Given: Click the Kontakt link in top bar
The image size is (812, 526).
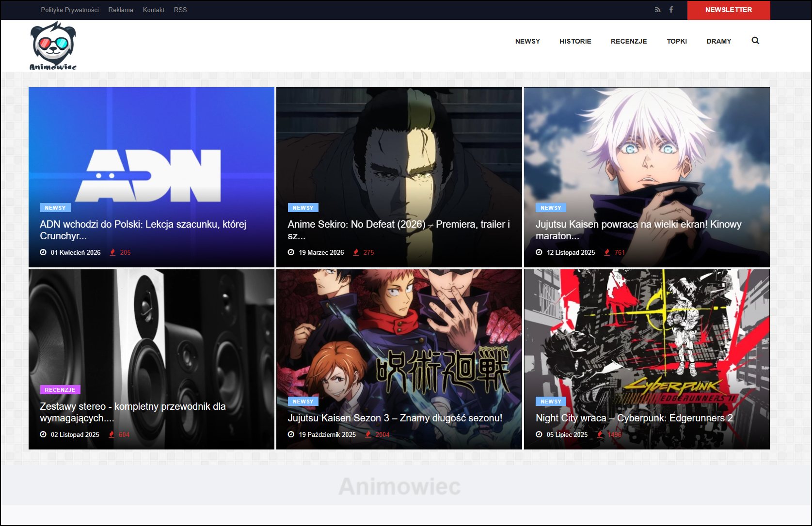Looking at the screenshot, I should pos(153,10).
